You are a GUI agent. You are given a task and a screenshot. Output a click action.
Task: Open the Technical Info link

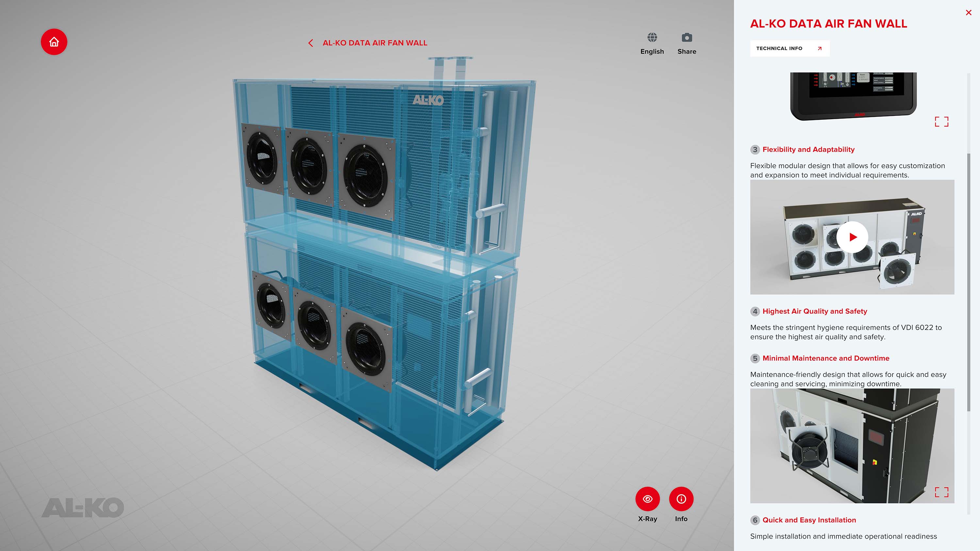click(x=790, y=48)
